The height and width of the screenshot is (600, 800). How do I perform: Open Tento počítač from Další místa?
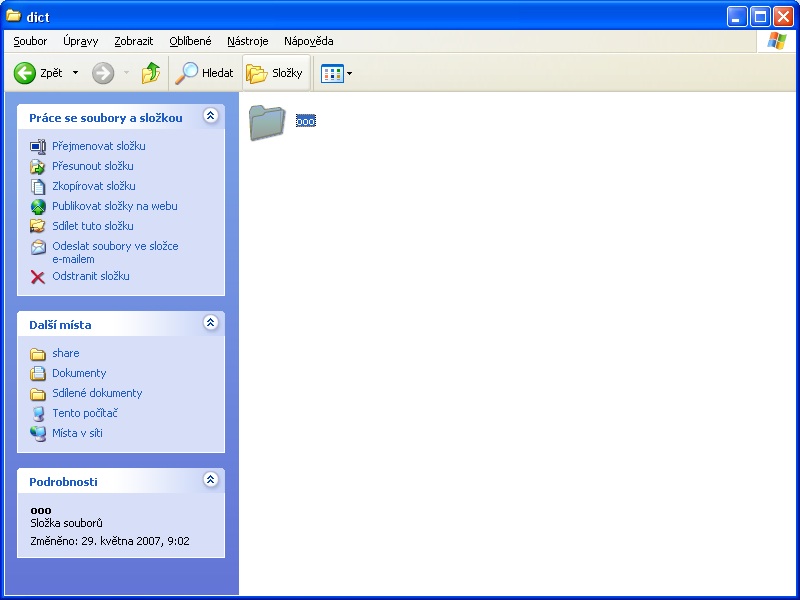coord(85,413)
